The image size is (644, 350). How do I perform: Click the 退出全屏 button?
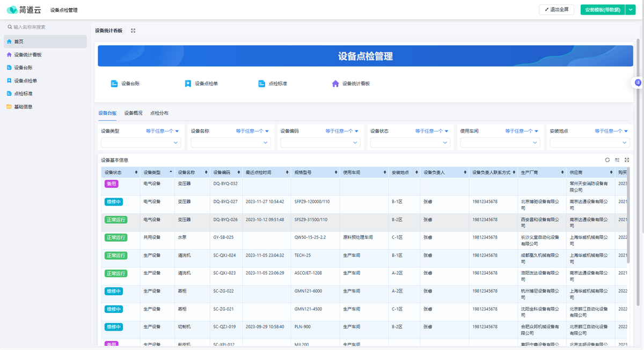[x=557, y=10]
